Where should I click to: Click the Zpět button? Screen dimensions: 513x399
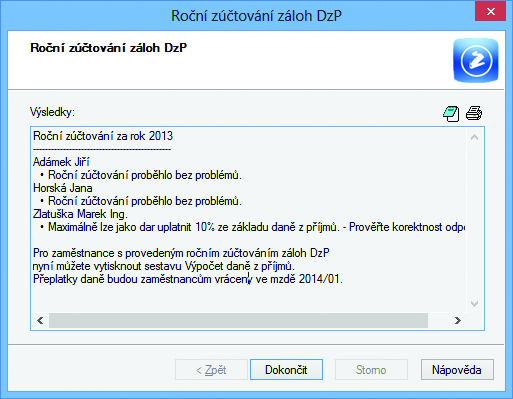coord(211,370)
